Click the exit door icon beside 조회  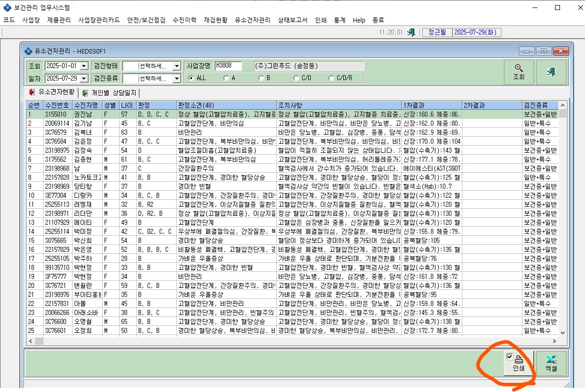pos(551,72)
